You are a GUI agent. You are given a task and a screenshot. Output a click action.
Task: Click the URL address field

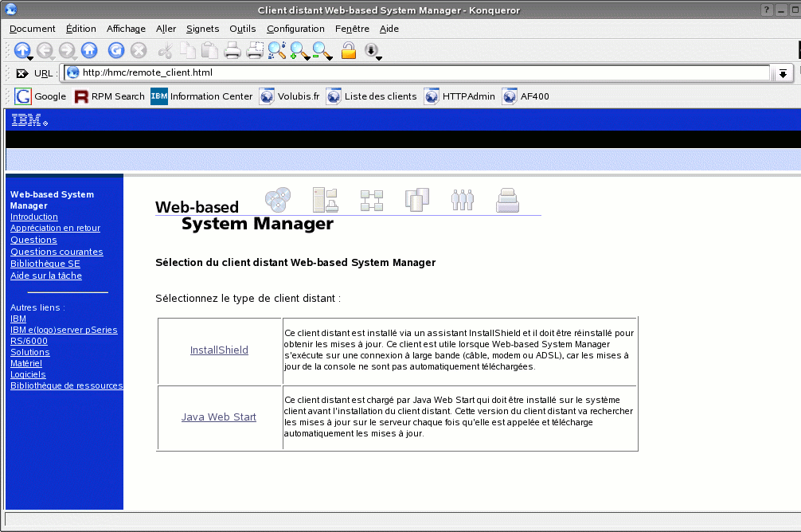tap(416, 72)
